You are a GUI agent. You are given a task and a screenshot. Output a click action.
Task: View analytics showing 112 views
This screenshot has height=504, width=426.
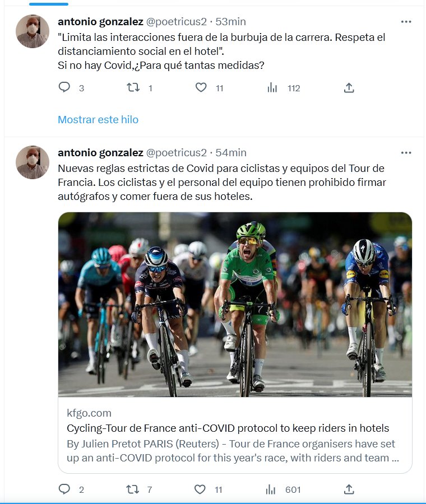pyautogui.click(x=272, y=88)
